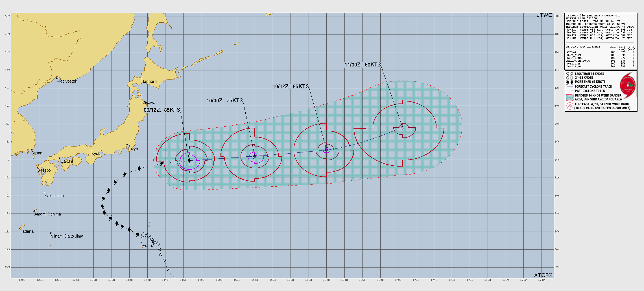Click the '11/00Z, 60KTS' forecast label
The height and width of the screenshot is (291, 644).
363,65
